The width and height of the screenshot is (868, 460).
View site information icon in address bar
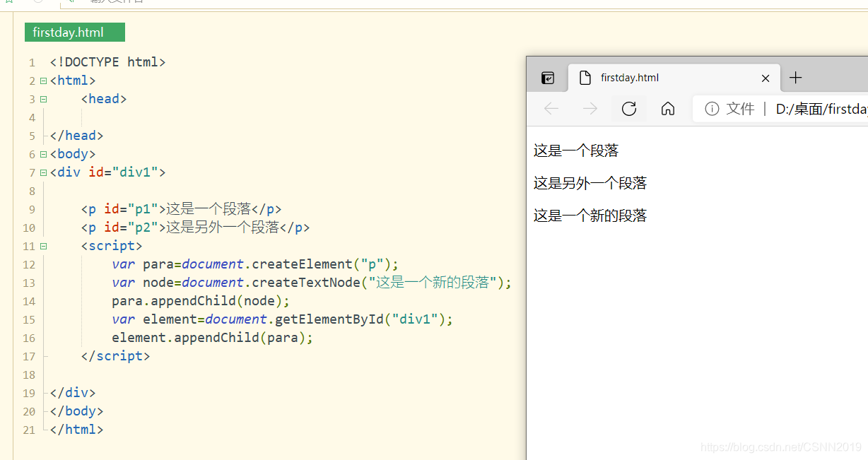[x=712, y=108]
